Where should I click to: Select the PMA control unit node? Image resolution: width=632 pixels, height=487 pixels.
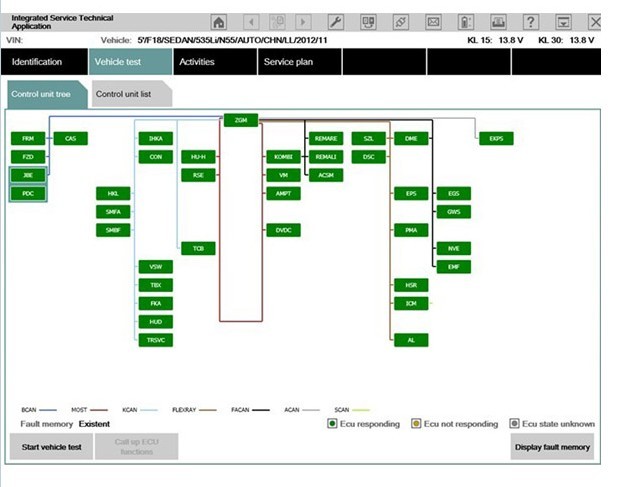pos(411,230)
